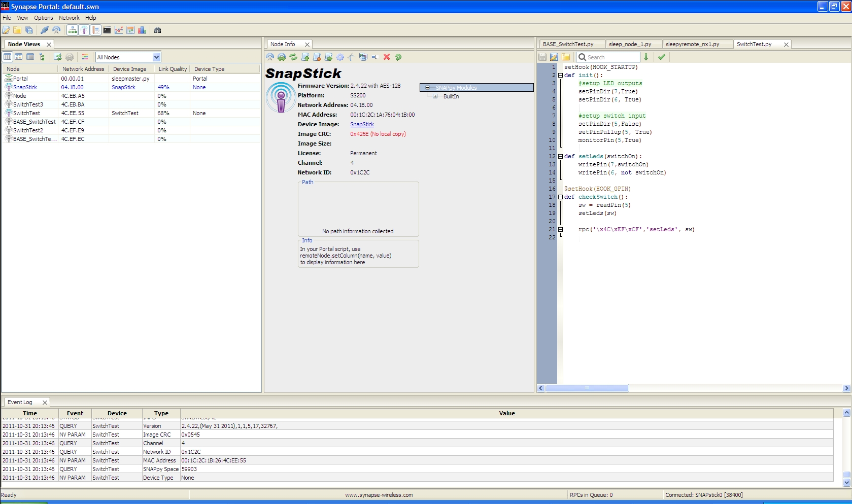
Task: Toggle the Node Views panel toolbar button
Action: (x=73, y=30)
